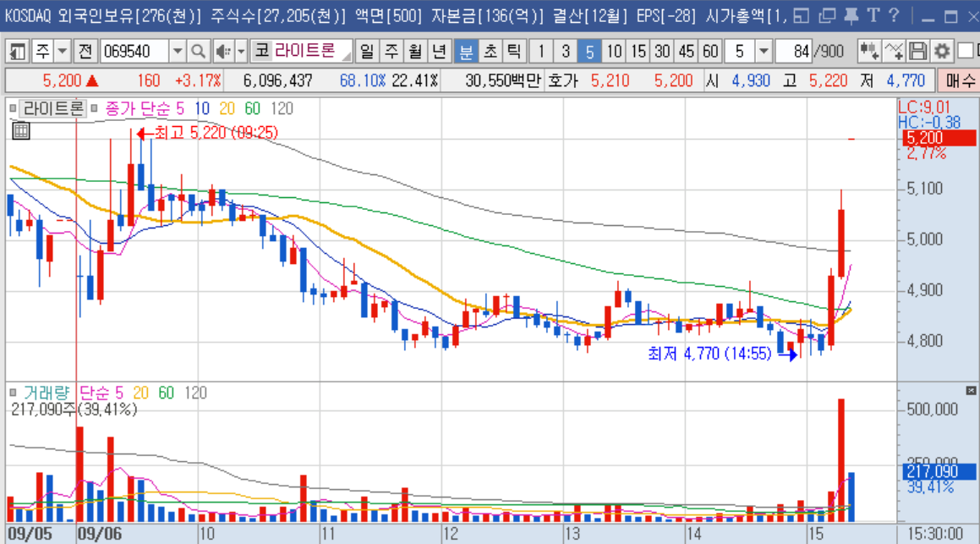Click the 15:30:00 time label
980x544 pixels.
935,533
